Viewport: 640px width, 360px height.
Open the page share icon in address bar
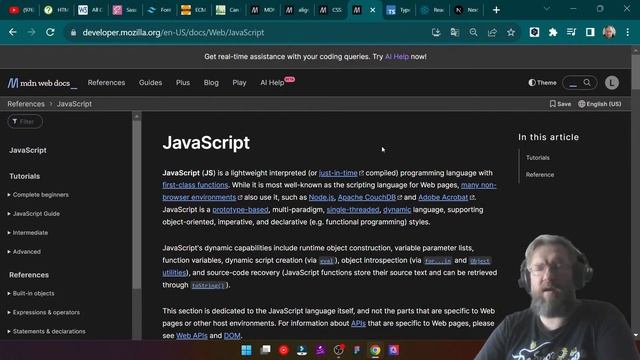[492, 33]
